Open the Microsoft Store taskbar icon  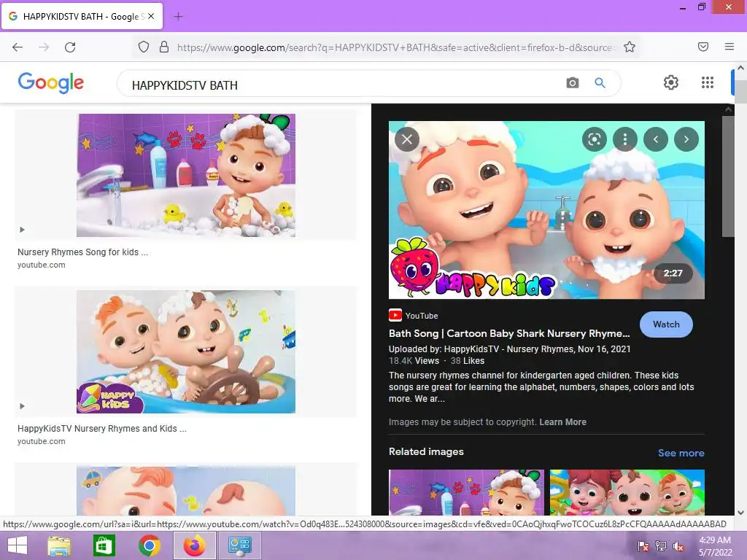click(x=104, y=545)
